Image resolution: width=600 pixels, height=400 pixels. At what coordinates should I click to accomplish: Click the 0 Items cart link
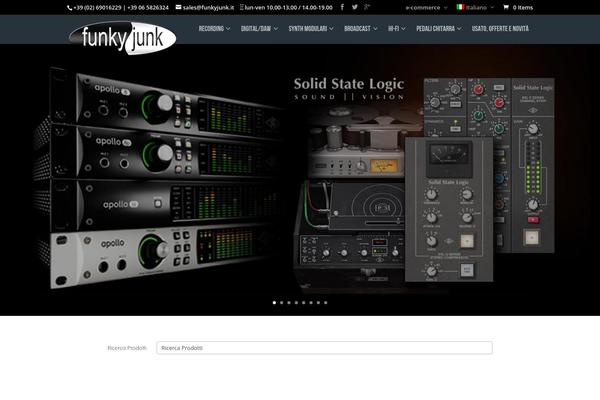pyautogui.click(x=523, y=7)
